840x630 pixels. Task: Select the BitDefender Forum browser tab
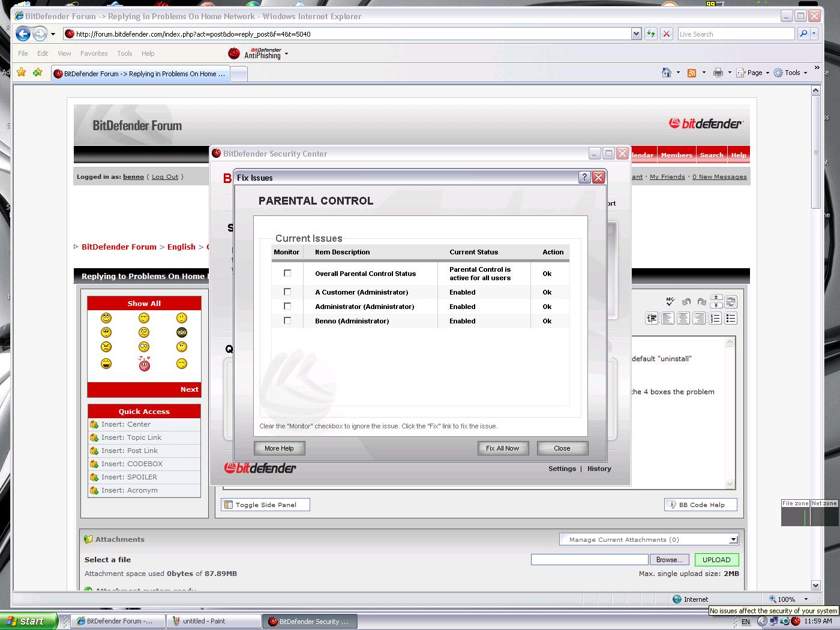coord(140,74)
